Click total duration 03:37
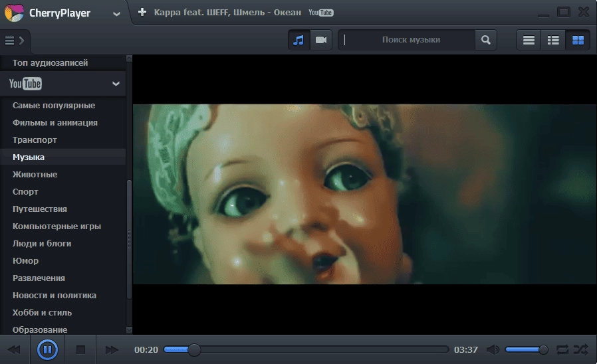 [465, 350]
